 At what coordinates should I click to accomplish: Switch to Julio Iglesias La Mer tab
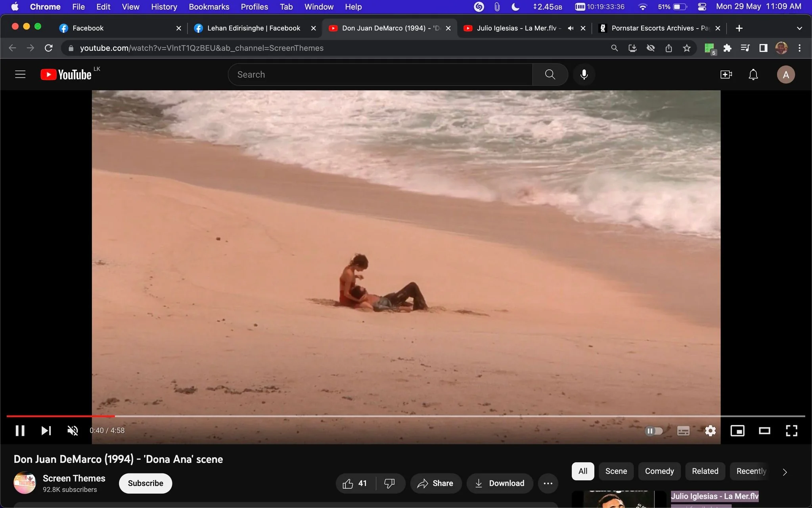tap(519, 28)
